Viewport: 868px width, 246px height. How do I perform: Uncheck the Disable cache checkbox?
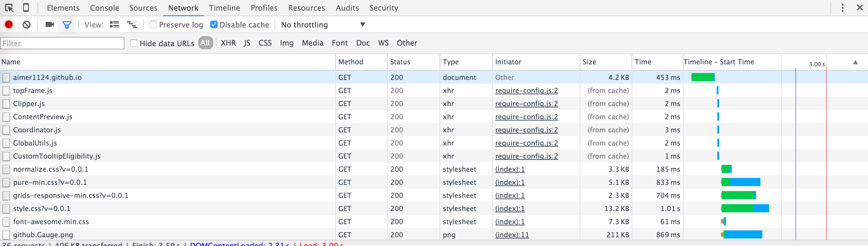pyautogui.click(x=214, y=25)
